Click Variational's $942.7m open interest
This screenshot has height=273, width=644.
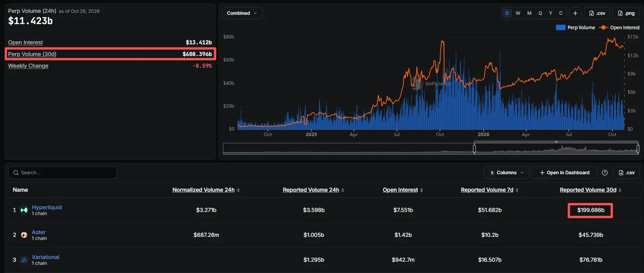pyautogui.click(x=403, y=260)
